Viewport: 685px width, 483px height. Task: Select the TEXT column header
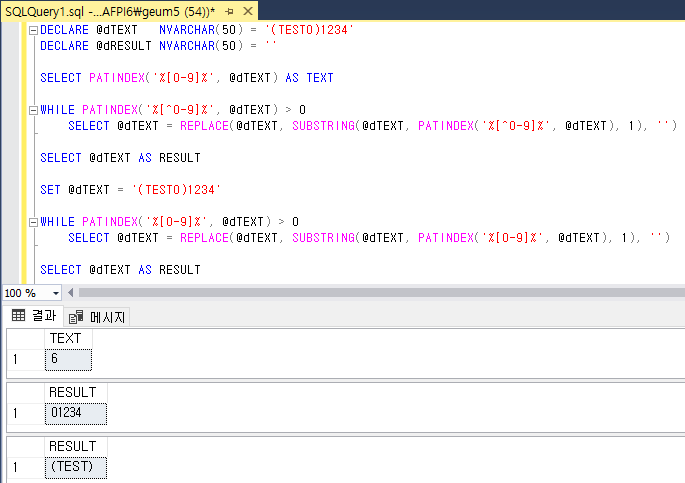pyautogui.click(x=68, y=338)
